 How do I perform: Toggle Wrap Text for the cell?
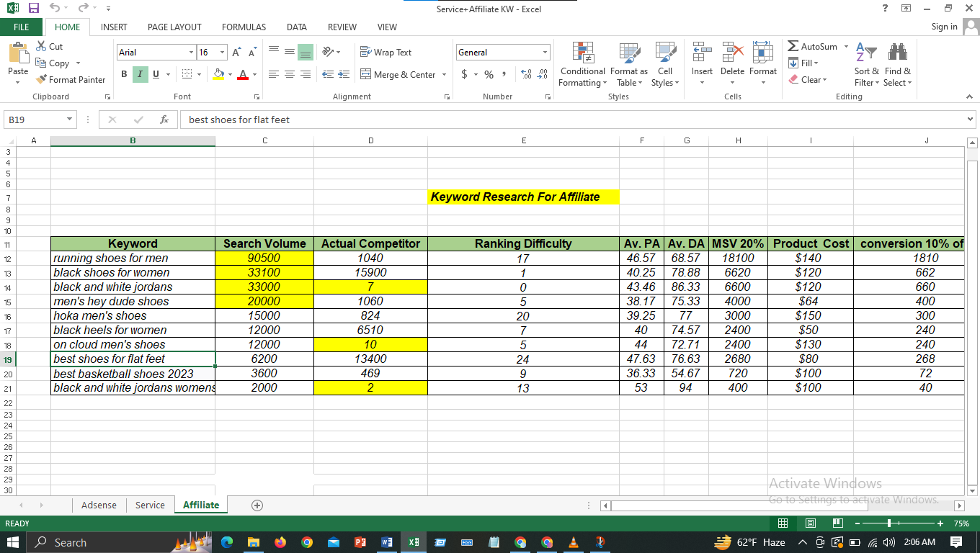[386, 53]
